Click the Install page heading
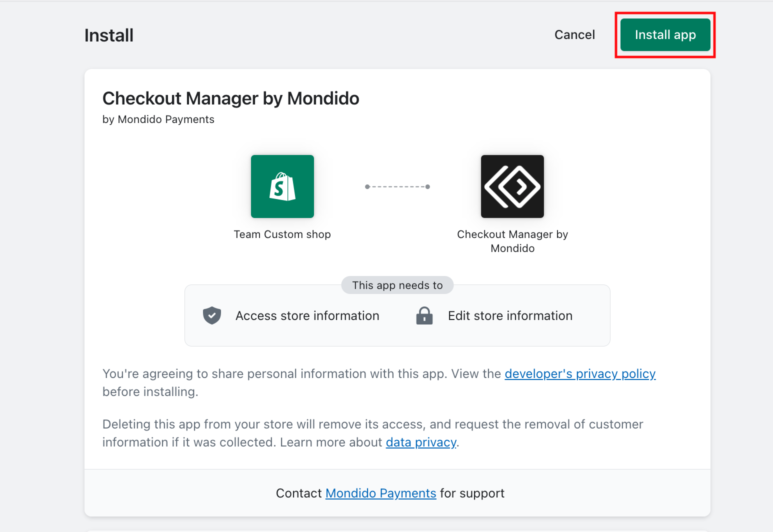This screenshot has height=532, width=773. (x=109, y=35)
